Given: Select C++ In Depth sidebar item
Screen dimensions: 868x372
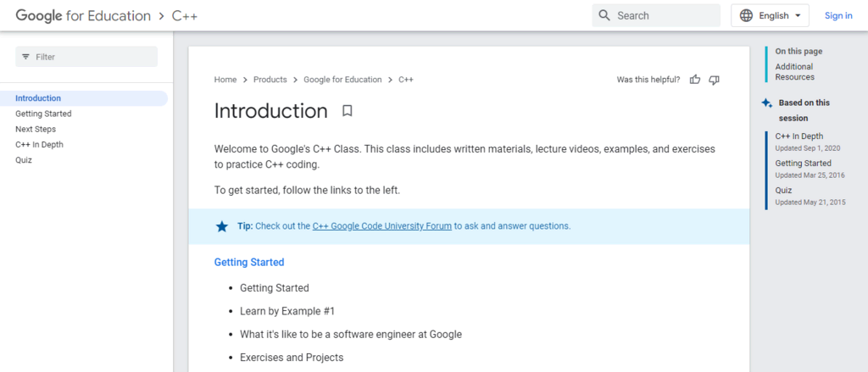Looking at the screenshot, I should point(39,144).
